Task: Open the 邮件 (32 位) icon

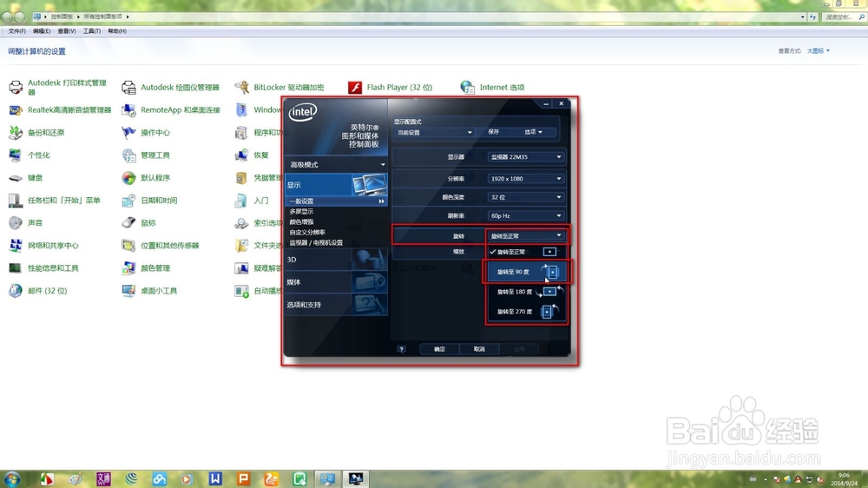Action: 16,291
